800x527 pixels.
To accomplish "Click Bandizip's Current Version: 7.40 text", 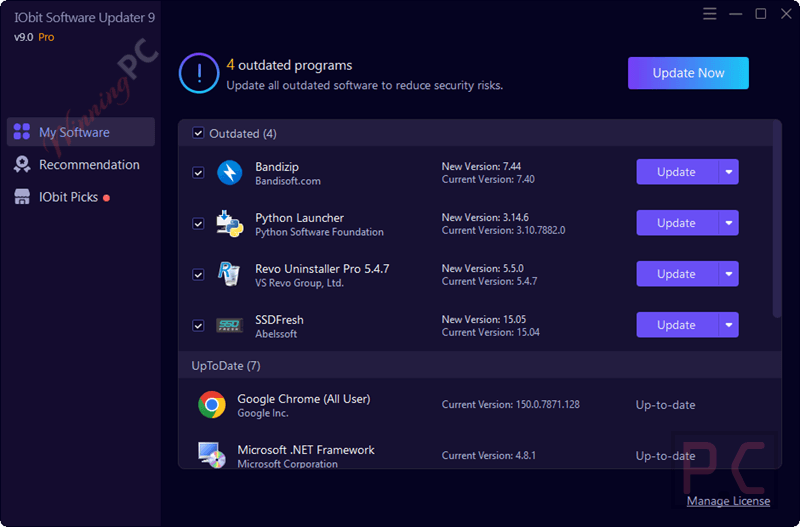I will pyautogui.click(x=488, y=180).
